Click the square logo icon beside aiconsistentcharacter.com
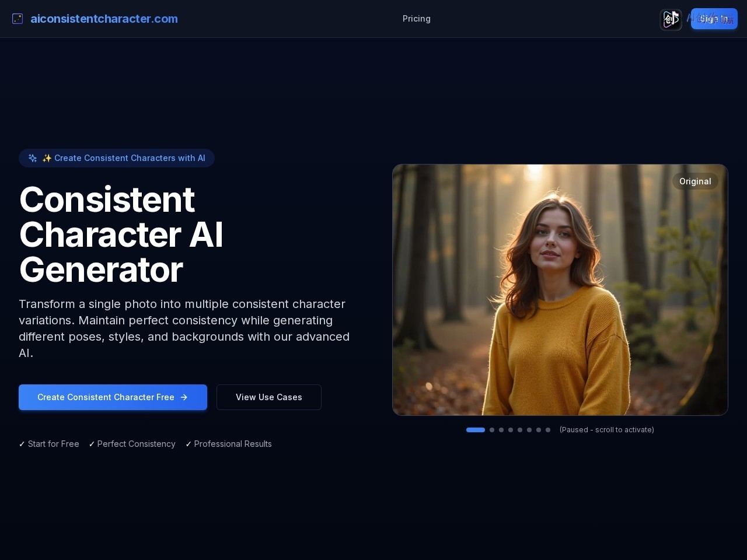 [x=18, y=19]
